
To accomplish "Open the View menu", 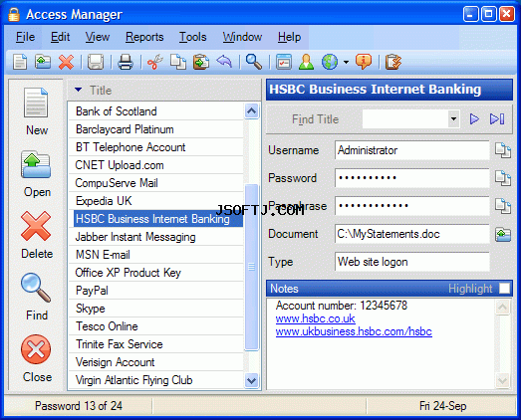I will pyautogui.click(x=98, y=37).
